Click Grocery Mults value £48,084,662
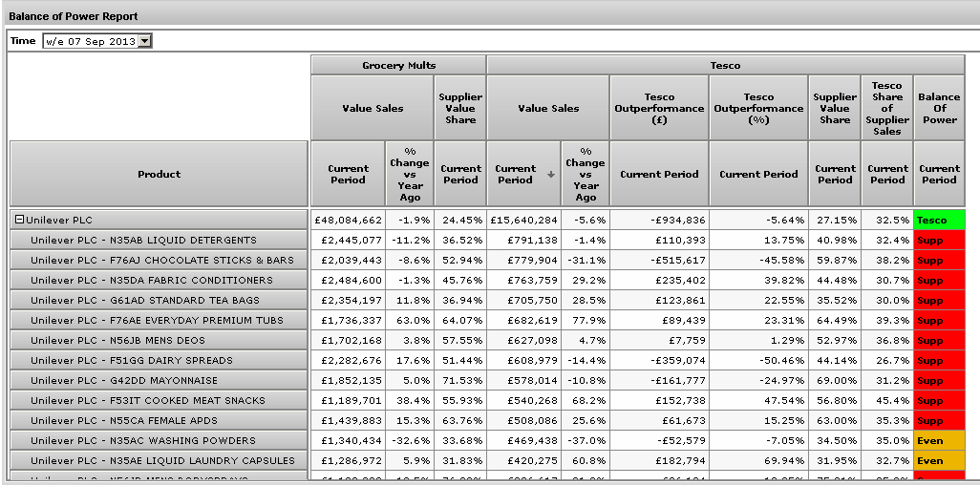The height and width of the screenshot is (486, 980). (x=348, y=220)
